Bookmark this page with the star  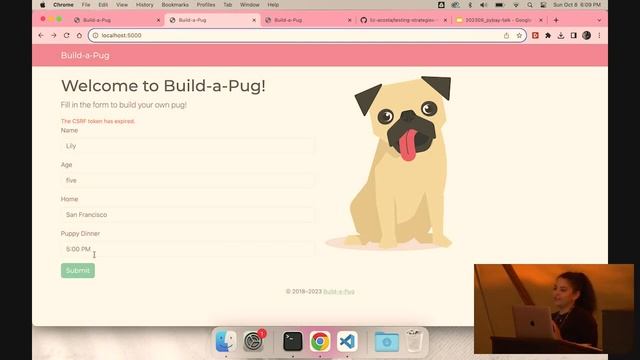click(519, 36)
